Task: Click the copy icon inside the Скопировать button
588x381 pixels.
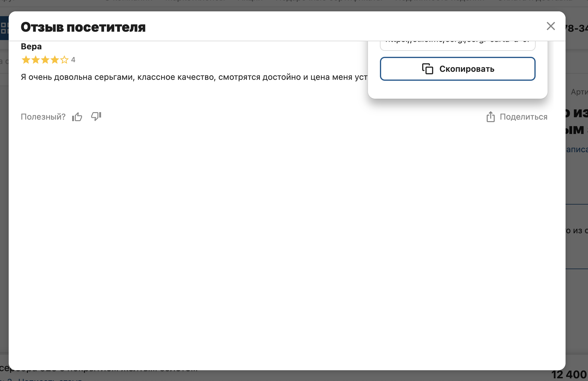Action: 428,69
